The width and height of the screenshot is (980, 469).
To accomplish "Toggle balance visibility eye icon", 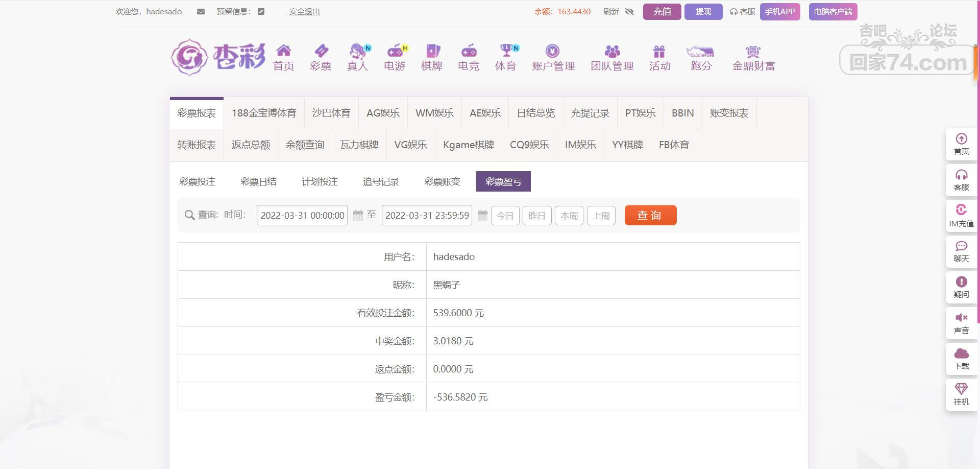I will click(629, 12).
